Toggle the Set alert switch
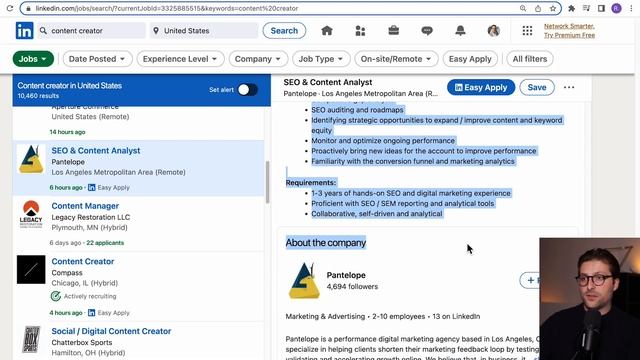This screenshot has width=640, height=360. 248,90
